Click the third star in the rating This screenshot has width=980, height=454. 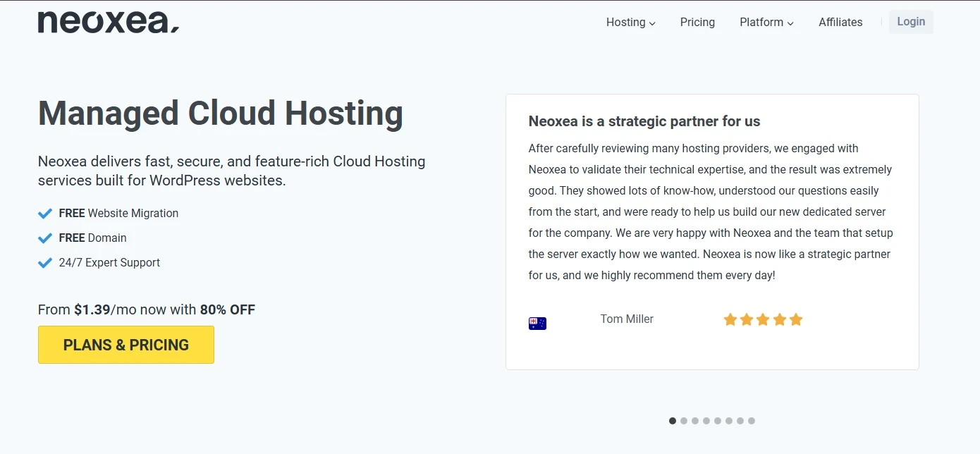point(763,320)
